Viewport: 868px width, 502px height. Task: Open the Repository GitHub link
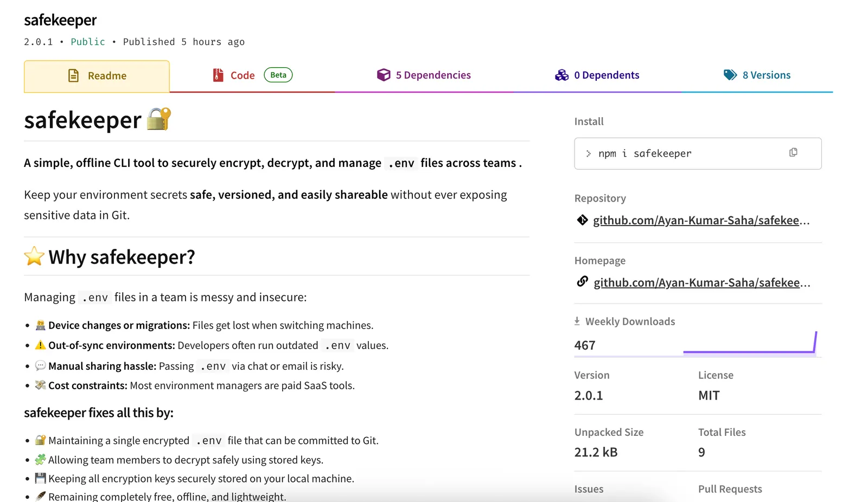(701, 220)
